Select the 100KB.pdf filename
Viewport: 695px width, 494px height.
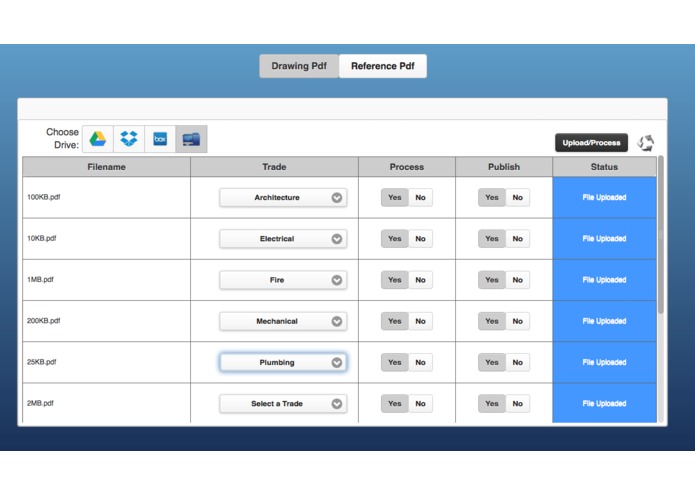[x=43, y=197]
